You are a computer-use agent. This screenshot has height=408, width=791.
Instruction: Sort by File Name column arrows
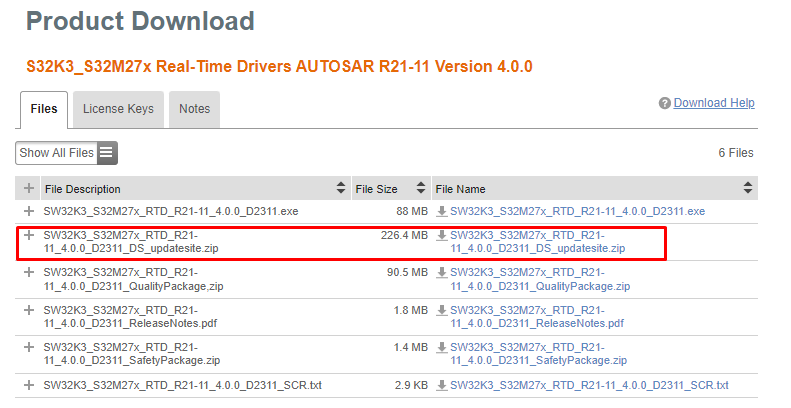(747, 188)
